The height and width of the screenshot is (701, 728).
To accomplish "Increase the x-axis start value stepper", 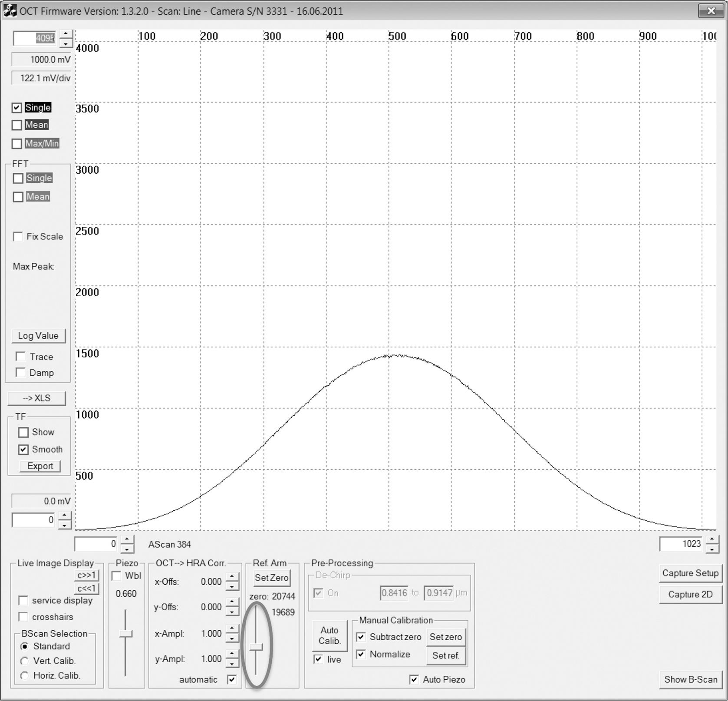I will click(x=127, y=539).
